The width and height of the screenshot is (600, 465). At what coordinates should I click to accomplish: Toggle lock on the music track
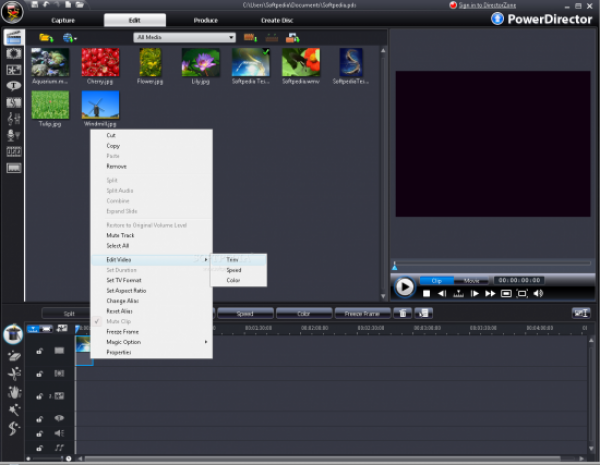[x=38, y=446]
